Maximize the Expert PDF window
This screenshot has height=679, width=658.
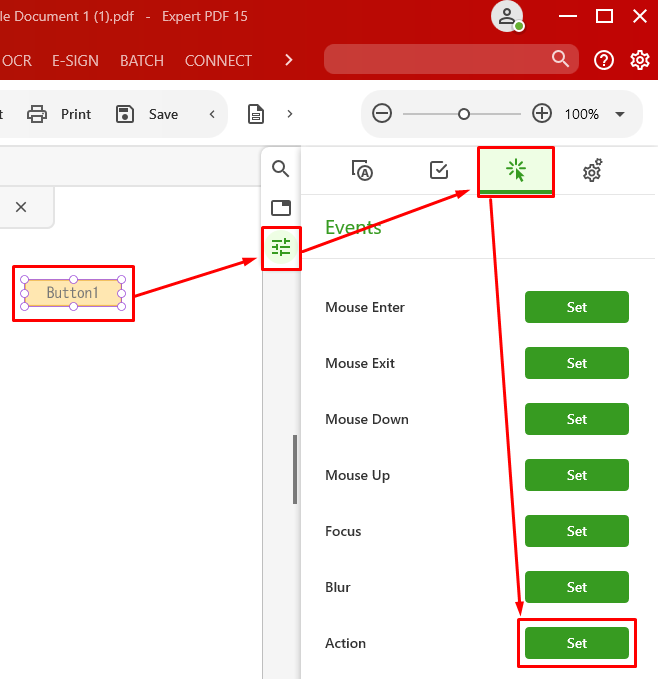(x=604, y=16)
